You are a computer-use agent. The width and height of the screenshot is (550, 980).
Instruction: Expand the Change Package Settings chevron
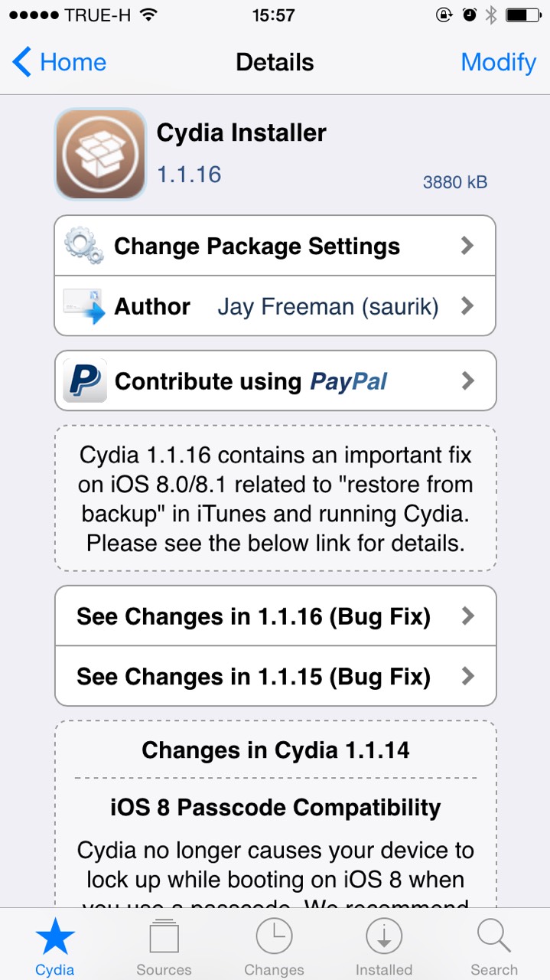click(x=468, y=247)
